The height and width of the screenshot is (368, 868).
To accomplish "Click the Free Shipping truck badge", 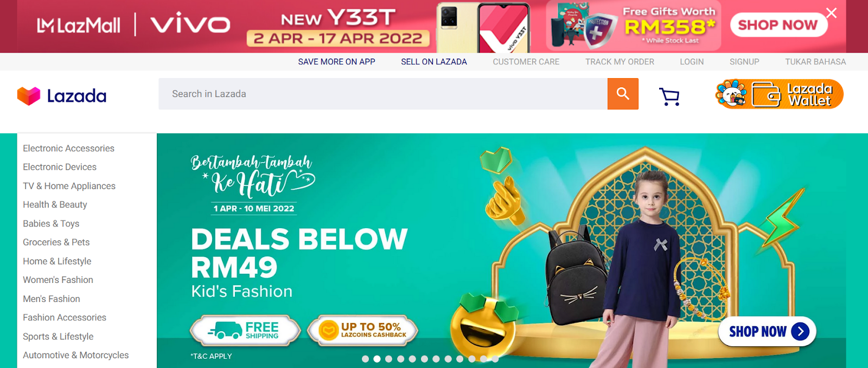I will [x=245, y=330].
